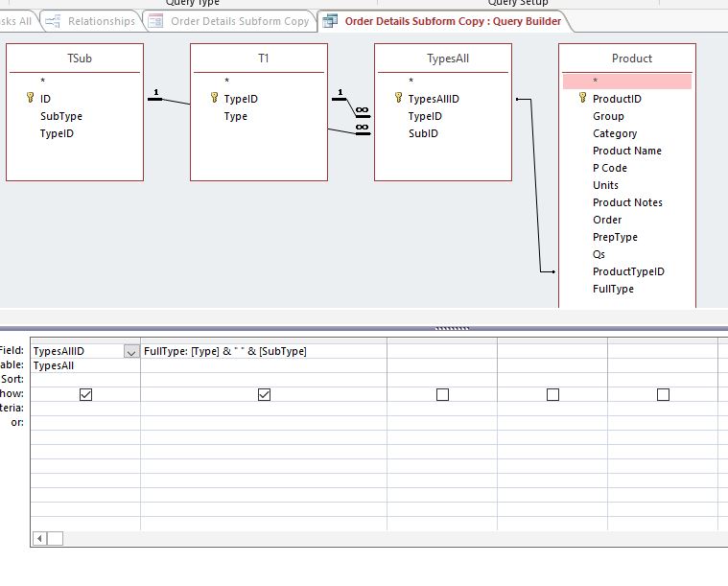Select the Order field in Product
This screenshot has height=586, width=728.
click(607, 220)
